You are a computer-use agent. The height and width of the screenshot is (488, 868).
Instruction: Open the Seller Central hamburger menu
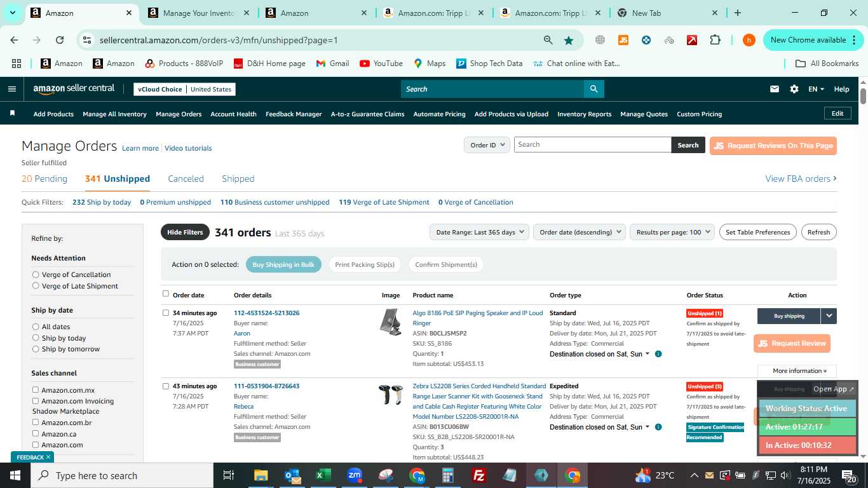click(11, 89)
